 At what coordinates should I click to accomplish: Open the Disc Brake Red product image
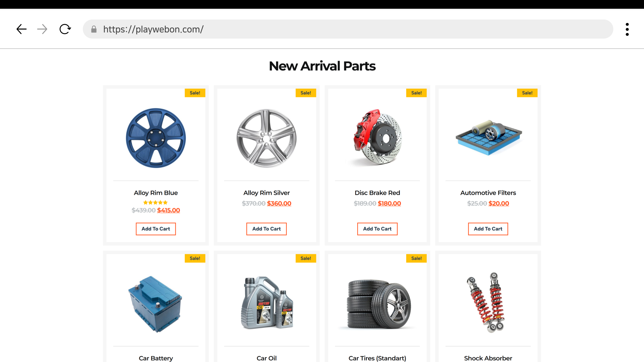point(377,137)
